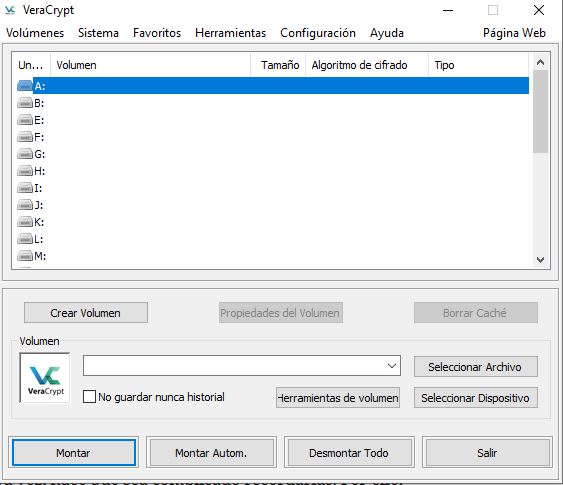Image resolution: width=563 pixels, height=485 pixels.
Task: Click the drive icon for K:
Action: coord(25,222)
